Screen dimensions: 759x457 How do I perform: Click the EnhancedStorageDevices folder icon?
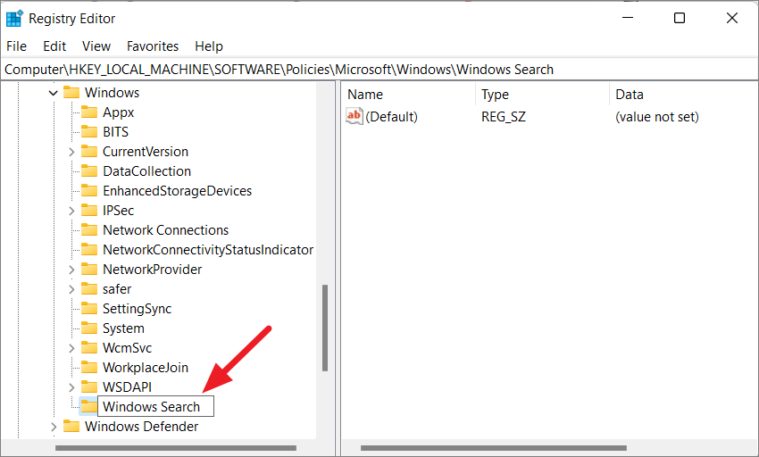click(89, 191)
